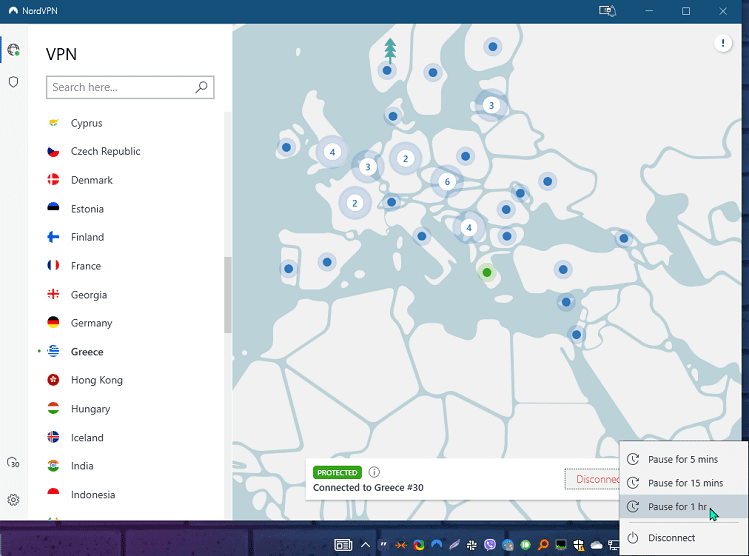Viewport: 749px width, 556px height.
Task: Open Viber from the system tray
Action: point(490,545)
